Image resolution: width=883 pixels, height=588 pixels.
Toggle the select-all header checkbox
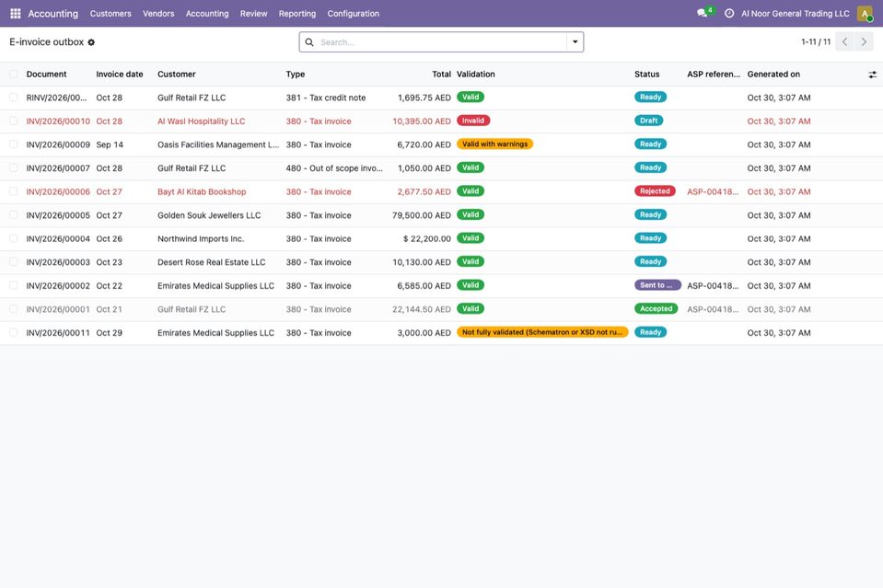[x=14, y=75]
